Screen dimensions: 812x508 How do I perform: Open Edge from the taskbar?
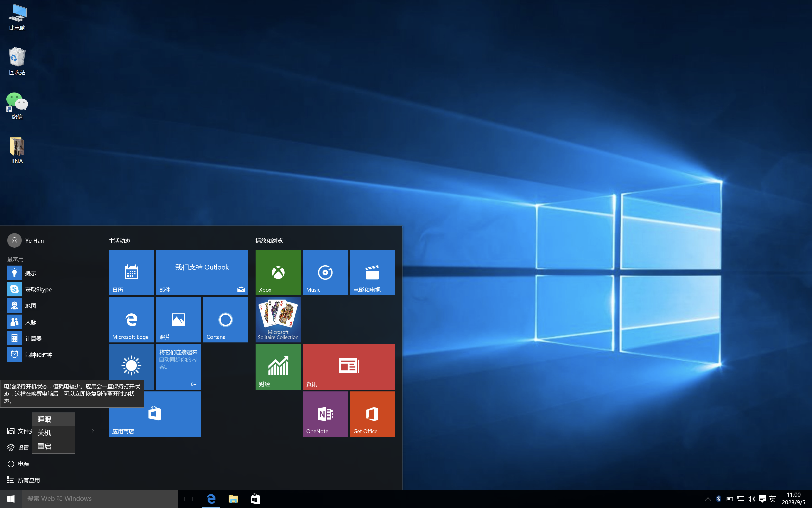click(211, 499)
